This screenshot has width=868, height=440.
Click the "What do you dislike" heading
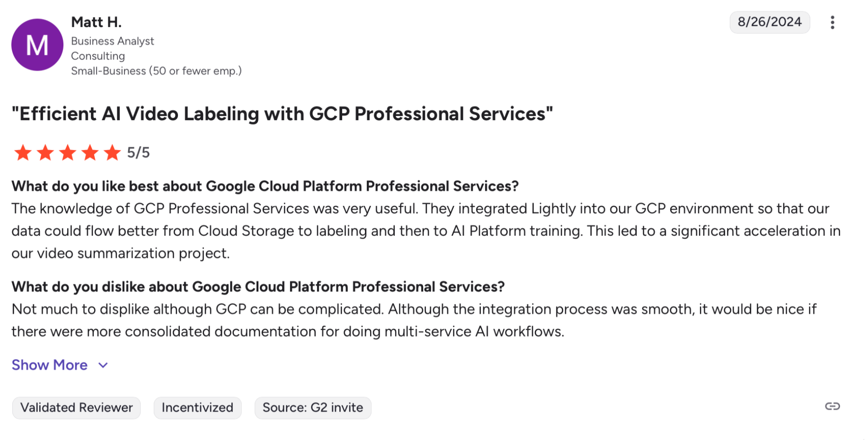[x=258, y=287]
